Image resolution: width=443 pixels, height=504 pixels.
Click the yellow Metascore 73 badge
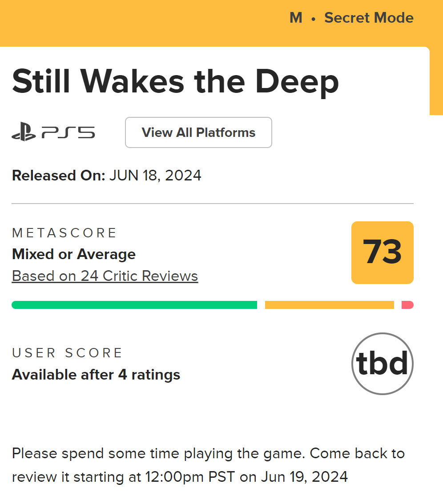[382, 252]
